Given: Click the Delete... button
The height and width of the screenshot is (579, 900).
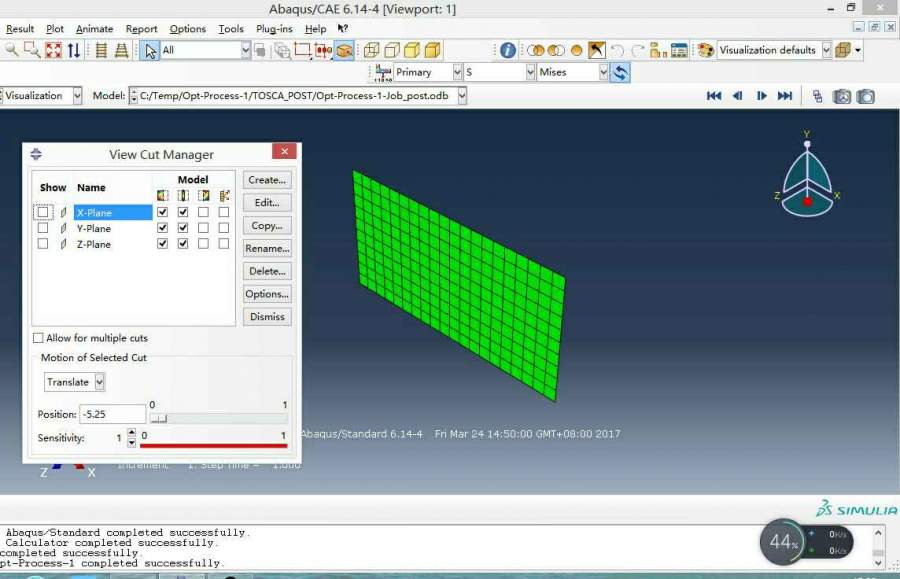Looking at the screenshot, I should tap(267, 271).
